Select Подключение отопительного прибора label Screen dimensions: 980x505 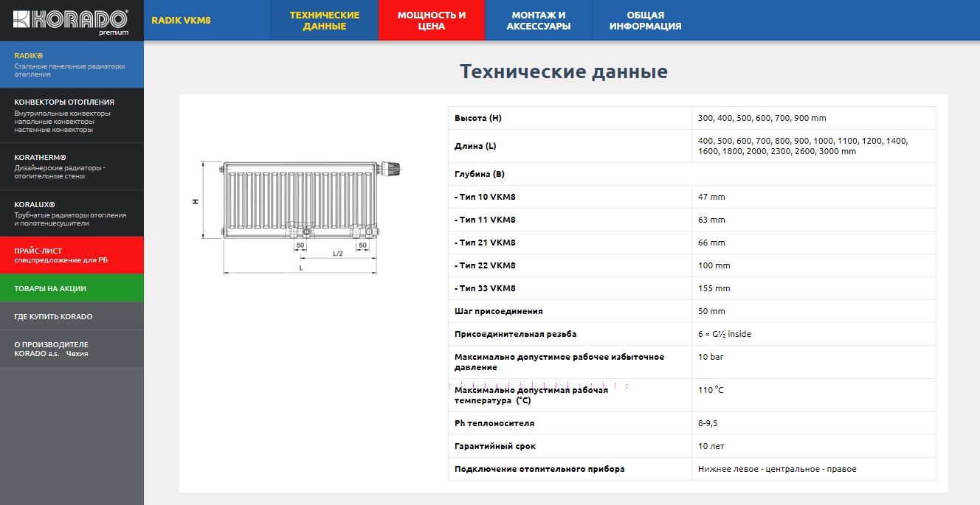(539, 469)
